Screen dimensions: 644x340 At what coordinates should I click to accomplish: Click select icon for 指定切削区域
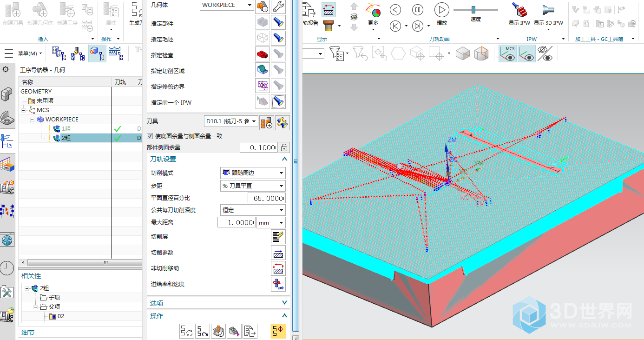tap(263, 70)
